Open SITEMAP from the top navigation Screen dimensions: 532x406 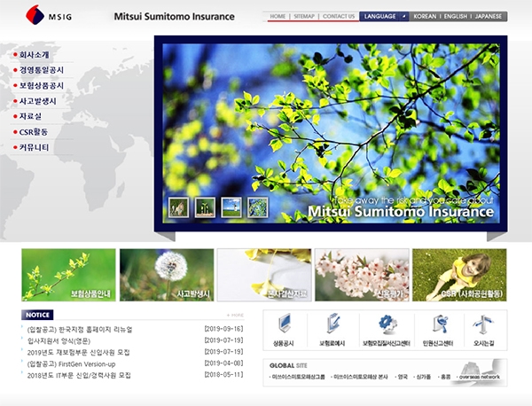point(304,16)
